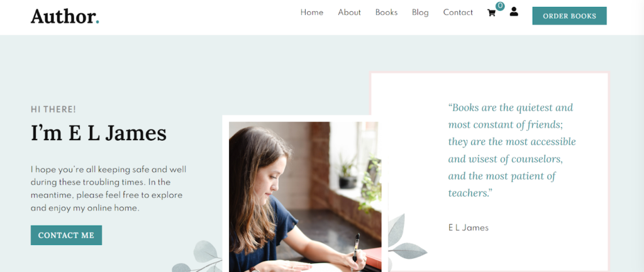Image resolution: width=644 pixels, height=272 pixels.
Task: Open the shopping cart icon
Action: (491, 13)
